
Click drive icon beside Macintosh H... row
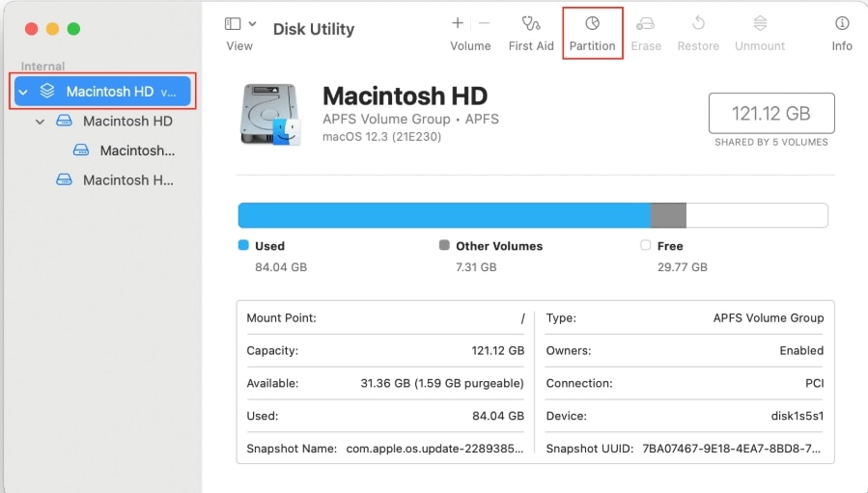65,179
